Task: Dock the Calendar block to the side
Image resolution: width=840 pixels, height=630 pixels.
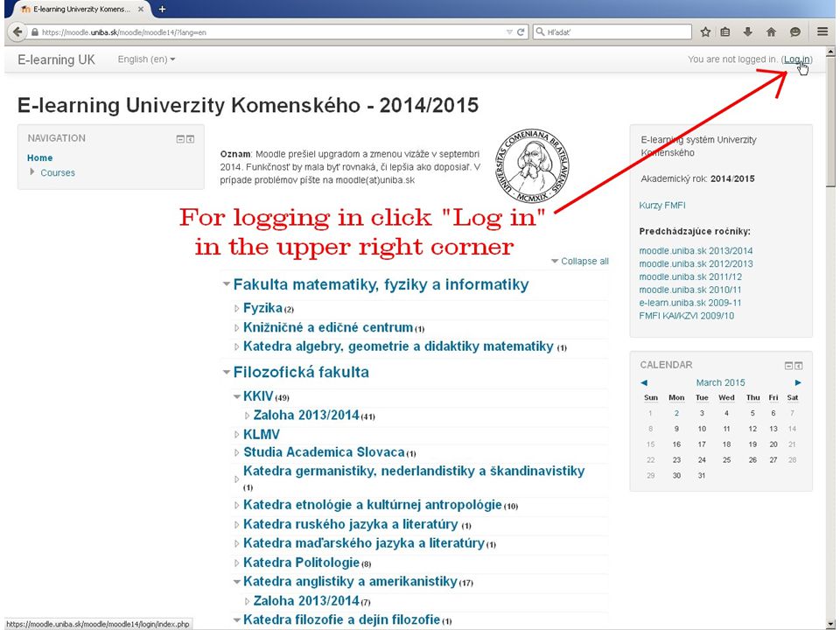Action: (x=798, y=366)
